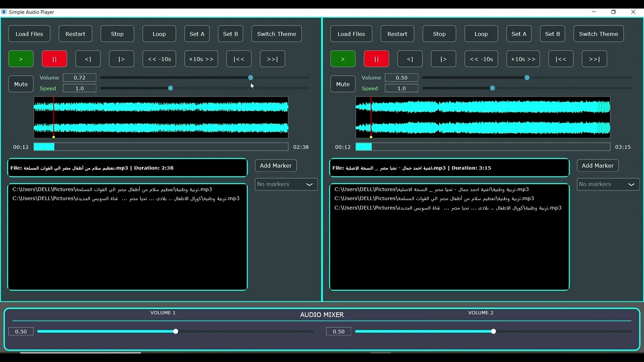Toggle Mute on the left player

coord(21,84)
